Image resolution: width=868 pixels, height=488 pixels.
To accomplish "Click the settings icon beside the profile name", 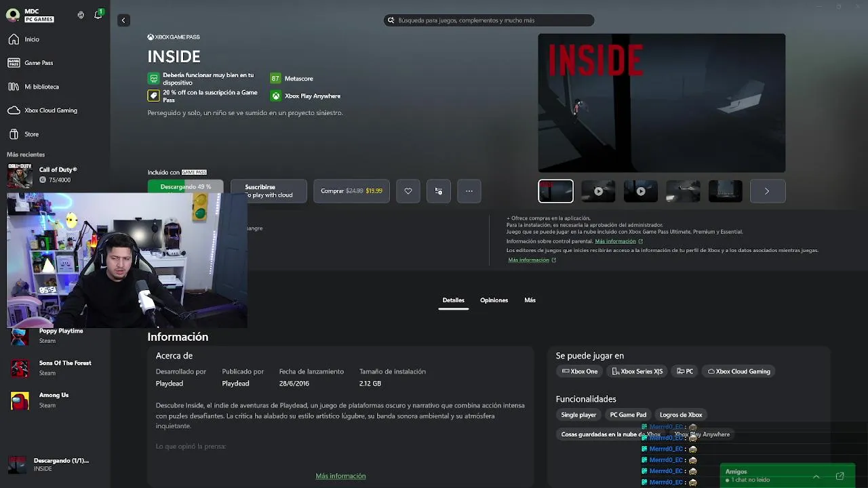I will (81, 15).
